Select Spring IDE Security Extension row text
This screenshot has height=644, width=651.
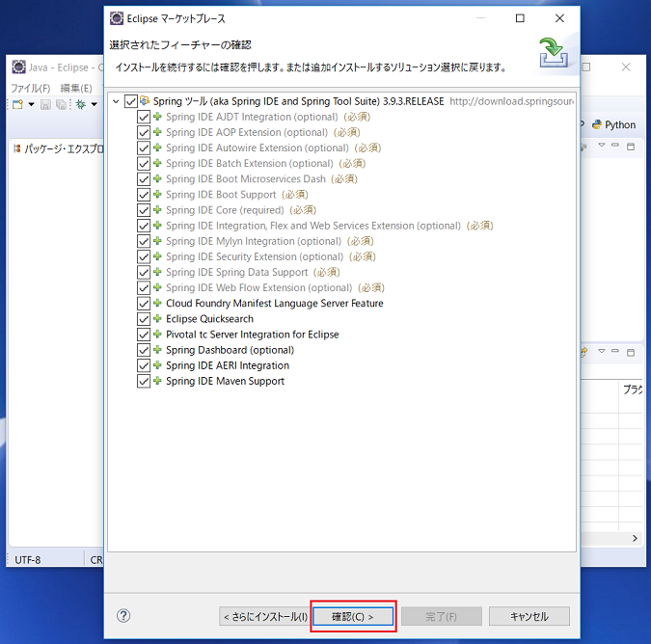point(255,256)
